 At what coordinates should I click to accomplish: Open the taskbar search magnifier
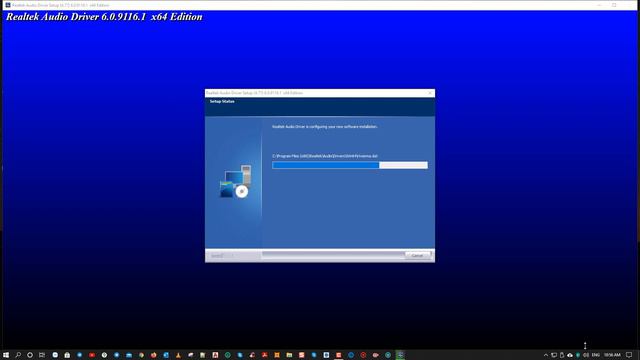click(18, 355)
